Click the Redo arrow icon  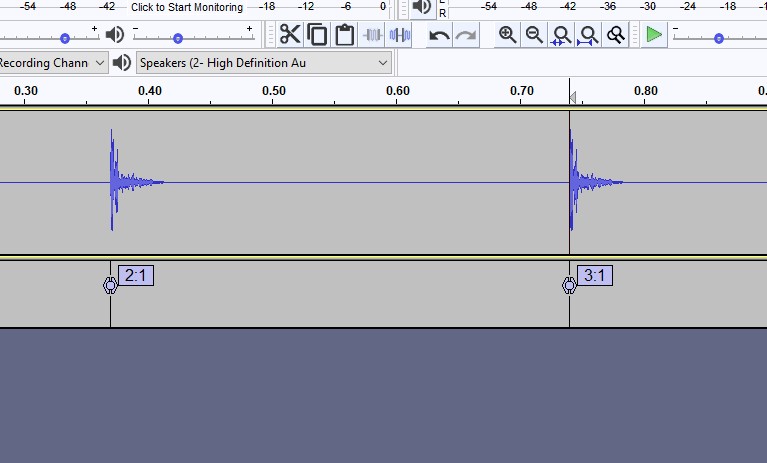tap(466, 36)
